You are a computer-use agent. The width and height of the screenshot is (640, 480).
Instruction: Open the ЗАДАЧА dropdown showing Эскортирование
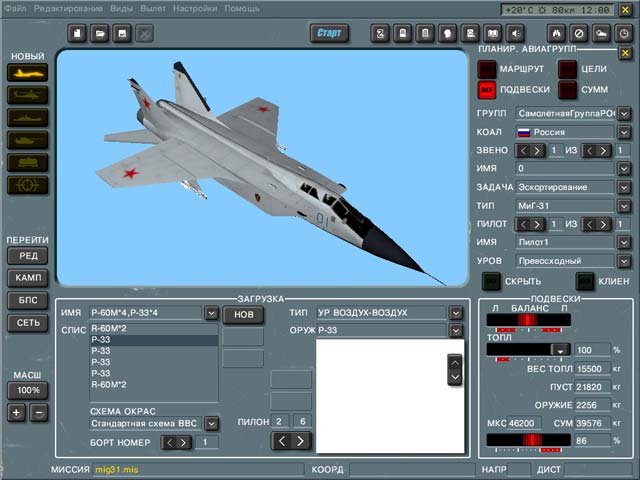(624, 187)
